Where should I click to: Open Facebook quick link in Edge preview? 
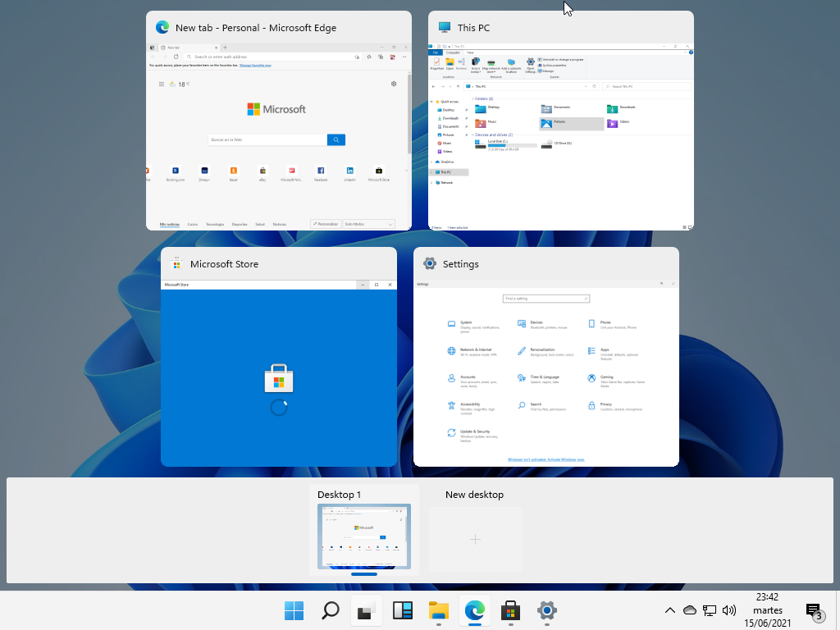pos(321,174)
